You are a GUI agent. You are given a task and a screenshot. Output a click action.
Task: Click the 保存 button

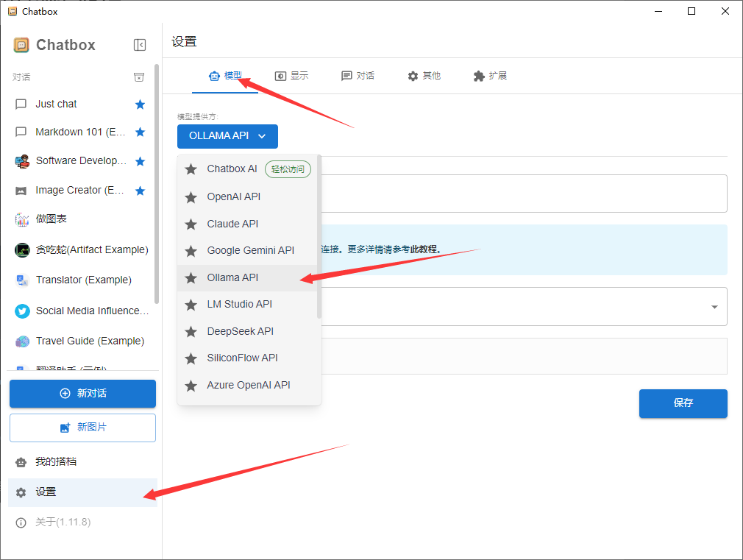(x=683, y=403)
